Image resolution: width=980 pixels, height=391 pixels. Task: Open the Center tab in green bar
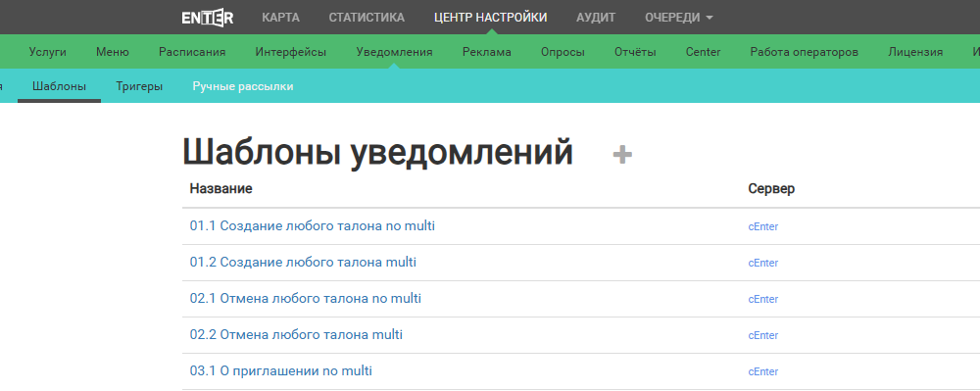[703, 52]
